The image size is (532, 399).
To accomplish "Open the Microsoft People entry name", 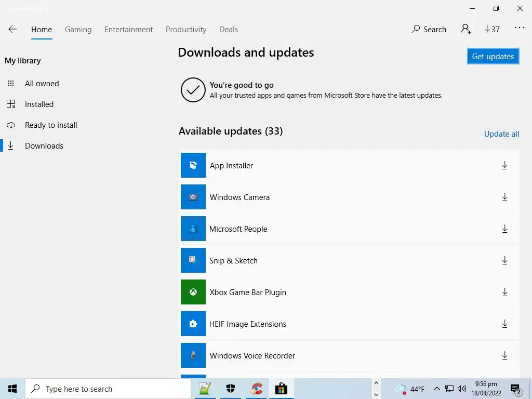I will pyautogui.click(x=238, y=229).
